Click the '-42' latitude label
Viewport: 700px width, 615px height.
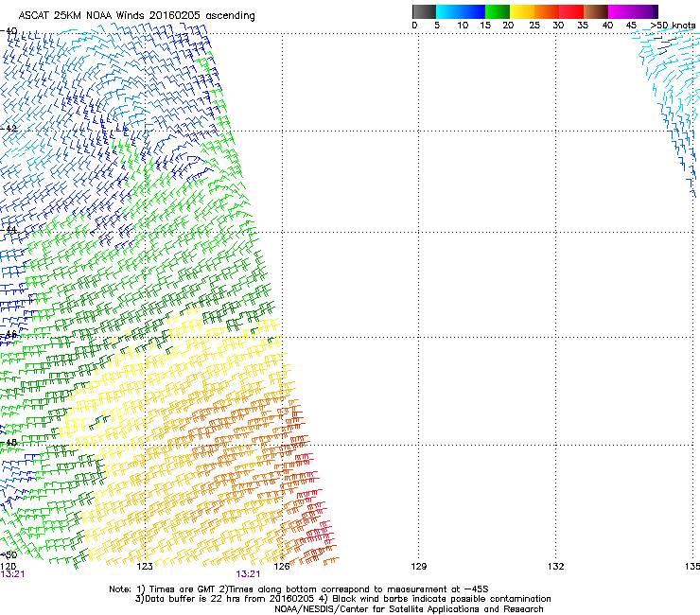(9, 128)
